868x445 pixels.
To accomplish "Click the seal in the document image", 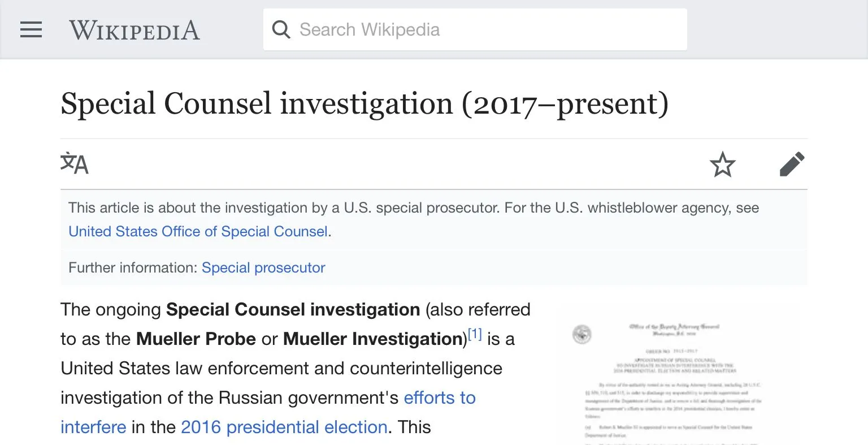I will tap(581, 334).
